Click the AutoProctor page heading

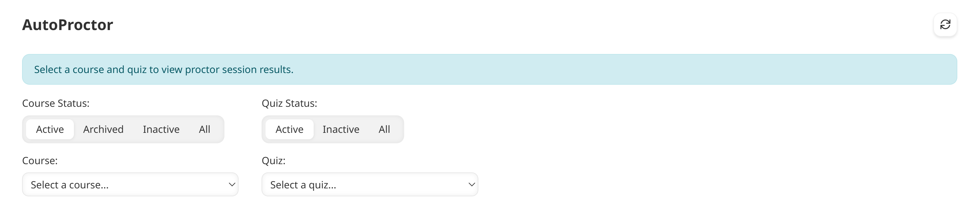(67, 25)
